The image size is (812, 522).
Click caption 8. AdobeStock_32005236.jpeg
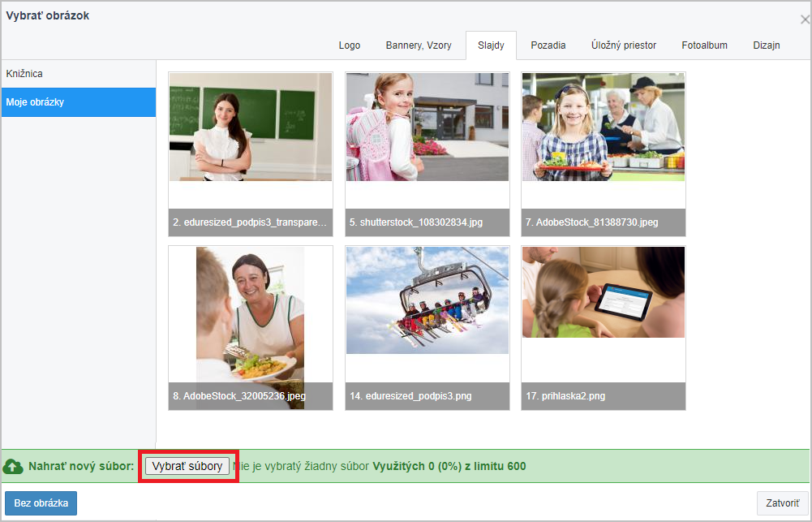tap(251, 396)
